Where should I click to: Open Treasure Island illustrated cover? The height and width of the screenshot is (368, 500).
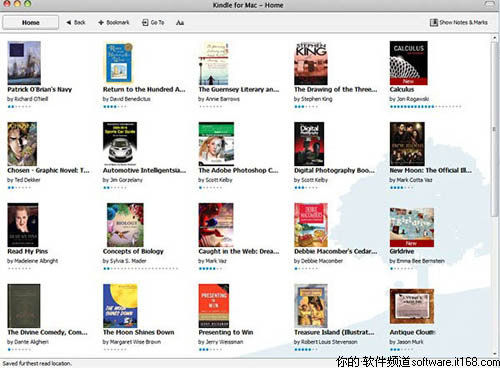[x=311, y=306]
